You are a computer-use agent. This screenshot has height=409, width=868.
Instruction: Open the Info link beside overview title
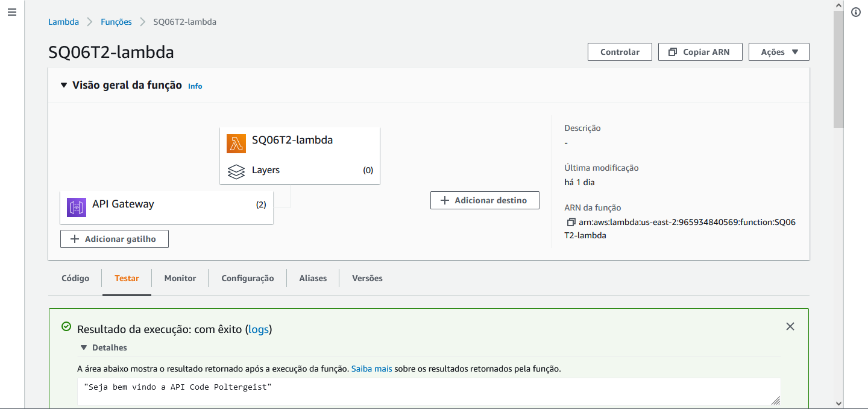[195, 86]
